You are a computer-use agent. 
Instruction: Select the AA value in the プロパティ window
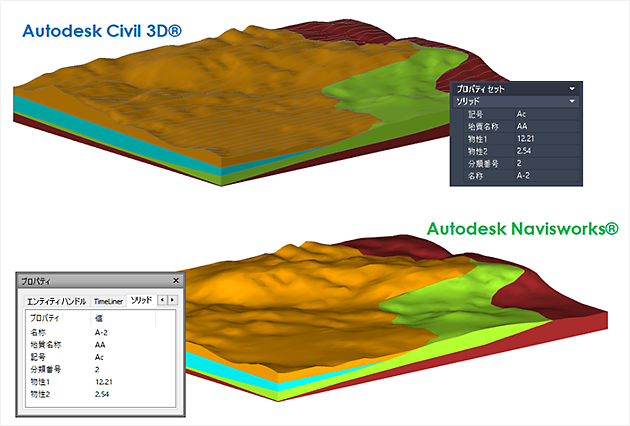(100, 345)
